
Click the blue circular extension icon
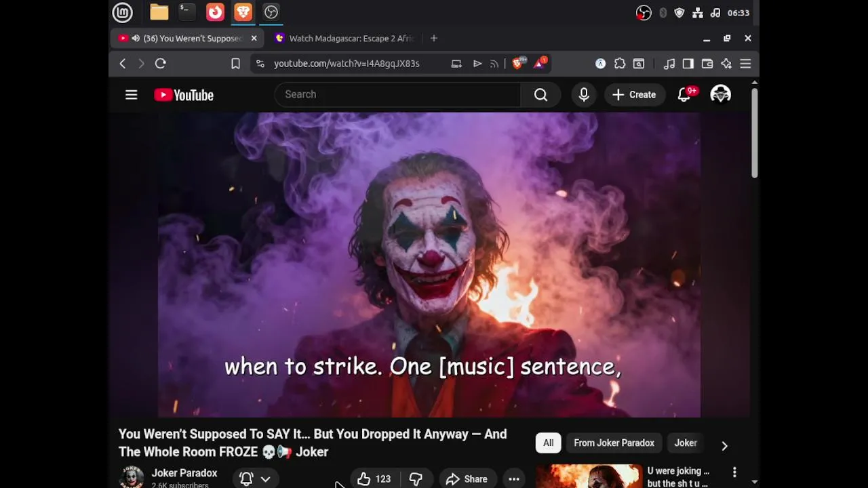(x=600, y=64)
